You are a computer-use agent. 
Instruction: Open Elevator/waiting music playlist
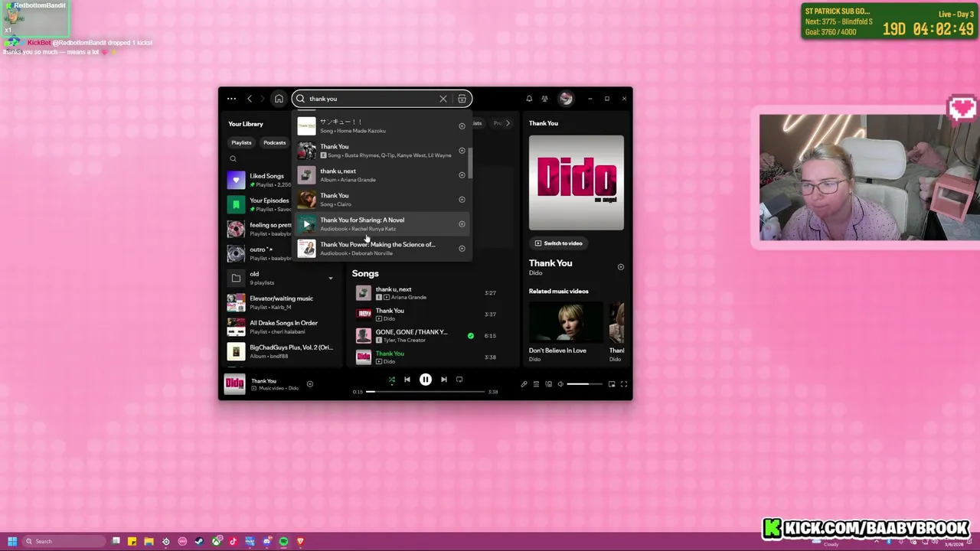281,302
